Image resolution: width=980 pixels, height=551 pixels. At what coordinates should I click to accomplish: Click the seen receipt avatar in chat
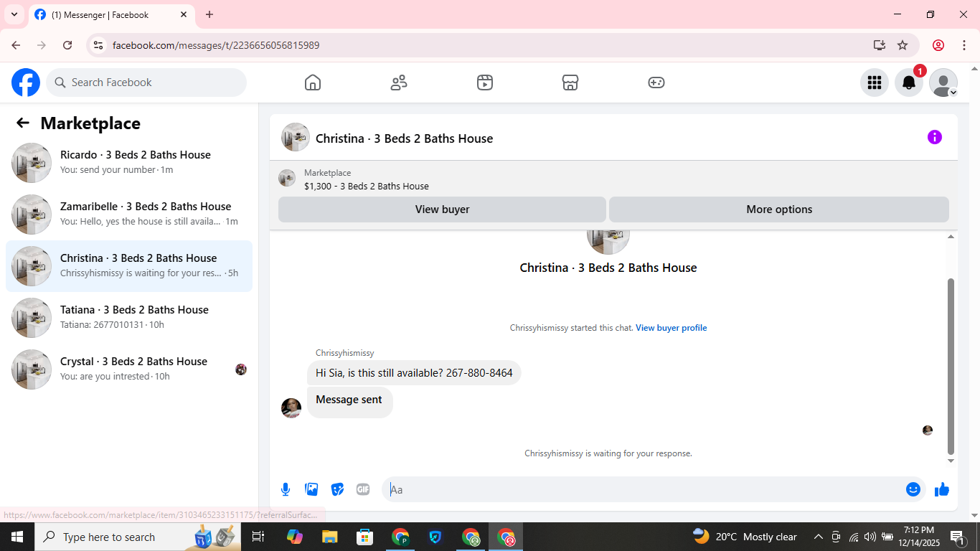928,430
